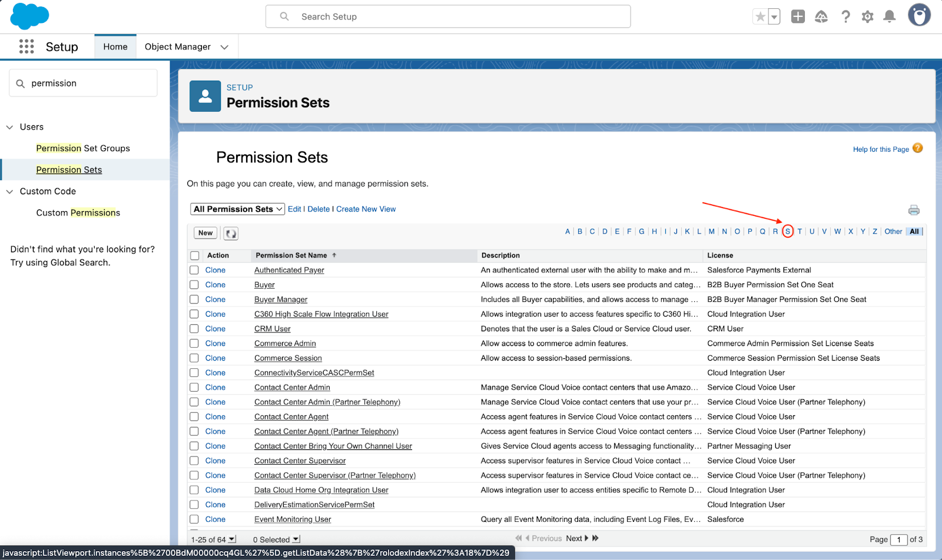Viewport: 942px width, 560px height.
Task: Tick the select-all checkbox in header row
Action: pos(195,256)
